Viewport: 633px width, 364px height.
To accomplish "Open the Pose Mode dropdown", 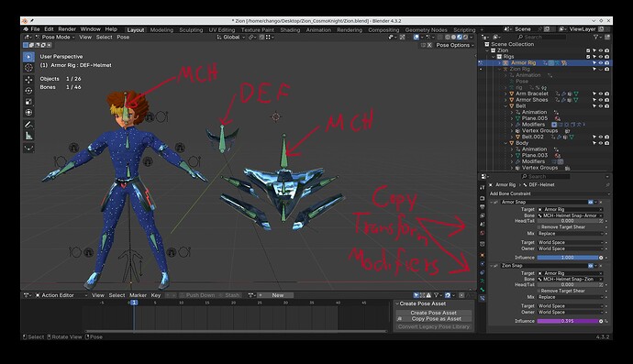I will pos(55,37).
